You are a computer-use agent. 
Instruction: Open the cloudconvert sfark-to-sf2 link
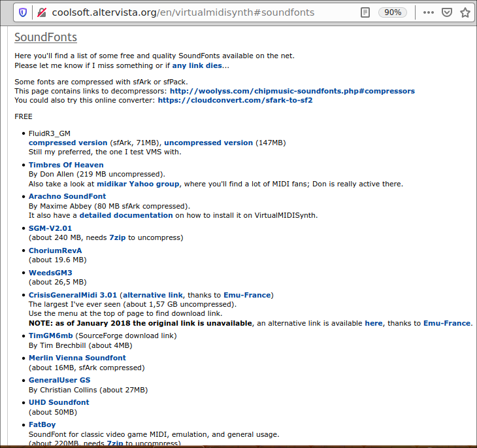point(235,100)
